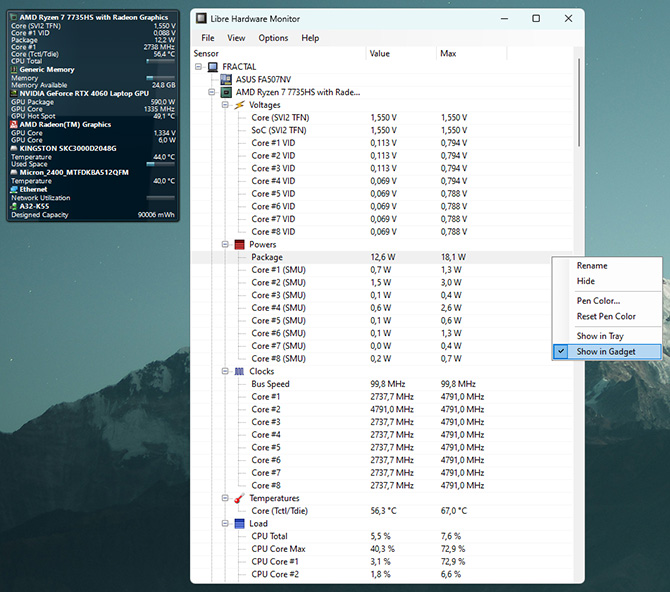Choose Hide from the context menu
The height and width of the screenshot is (592, 670).
click(x=607, y=281)
